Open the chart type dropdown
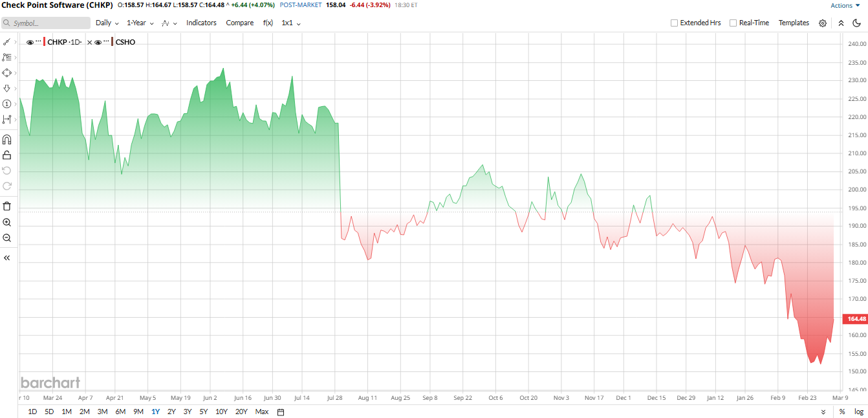 click(x=169, y=23)
